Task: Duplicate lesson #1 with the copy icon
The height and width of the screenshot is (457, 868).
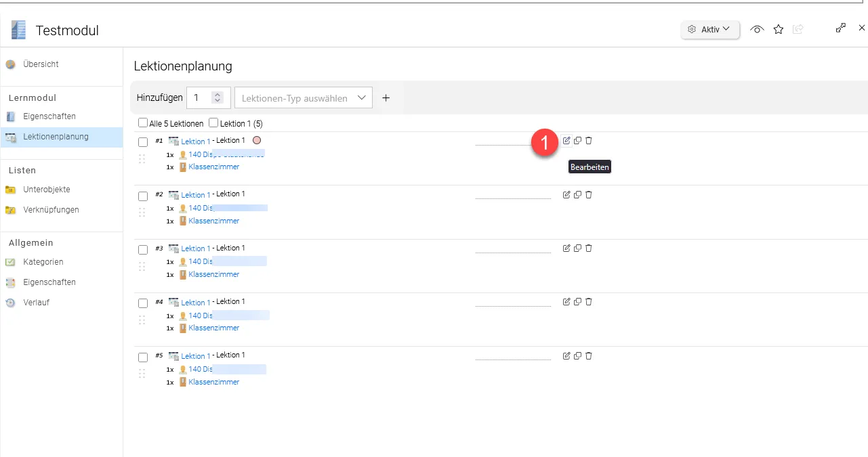Action: pos(577,141)
